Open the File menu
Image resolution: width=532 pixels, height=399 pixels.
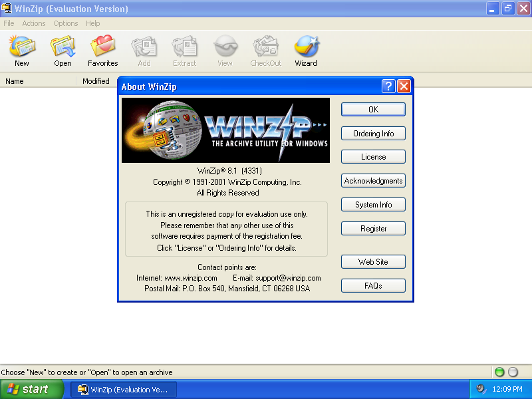[x=9, y=23]
